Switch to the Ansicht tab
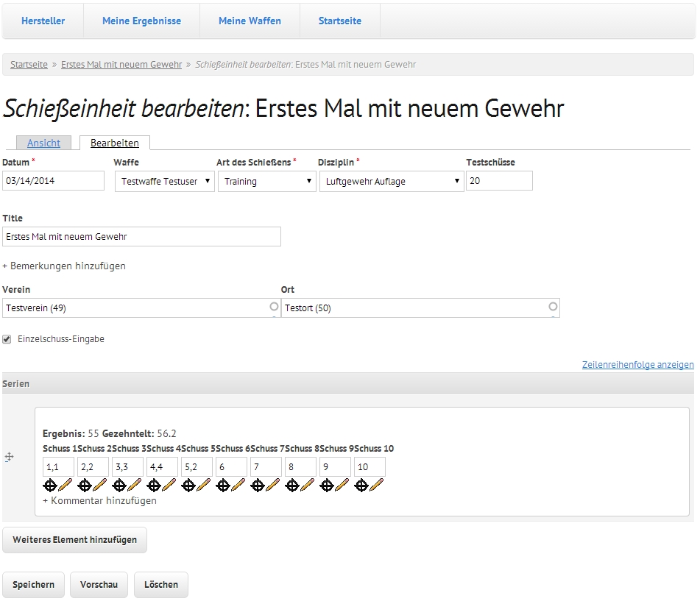Screen dimensions: 700x604 coord(43,143)
